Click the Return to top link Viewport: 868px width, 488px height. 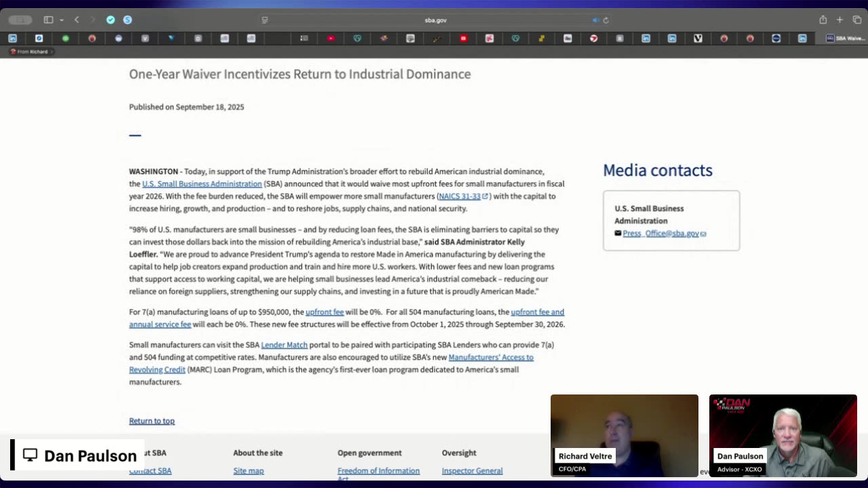click(x=152, y=421)
